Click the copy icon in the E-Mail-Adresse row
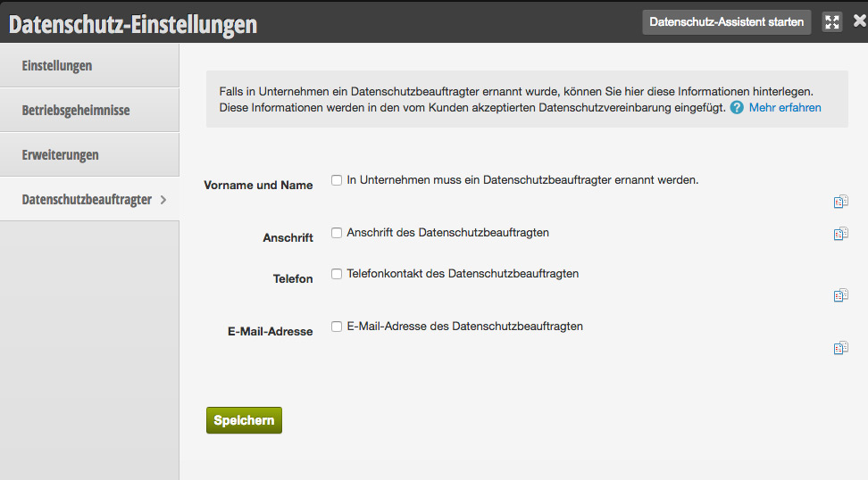Image resolution: width=868 pixels, height=480 pixels. 841,348
